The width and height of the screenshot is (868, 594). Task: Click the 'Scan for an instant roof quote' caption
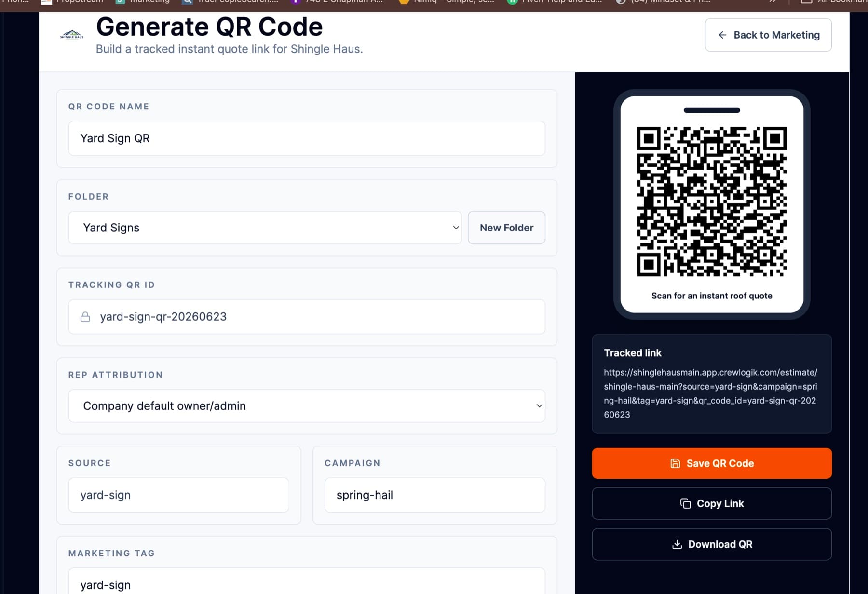tap(712, 296)
